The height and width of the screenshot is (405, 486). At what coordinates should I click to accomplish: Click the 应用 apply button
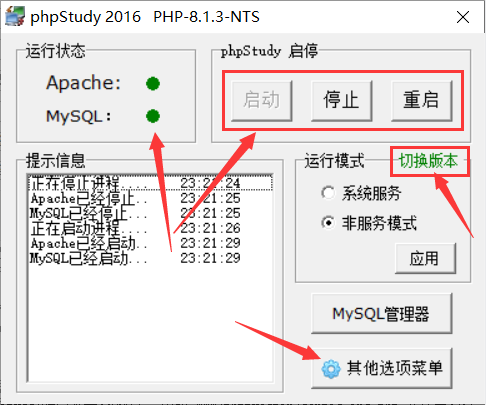[x=425, y=258]
